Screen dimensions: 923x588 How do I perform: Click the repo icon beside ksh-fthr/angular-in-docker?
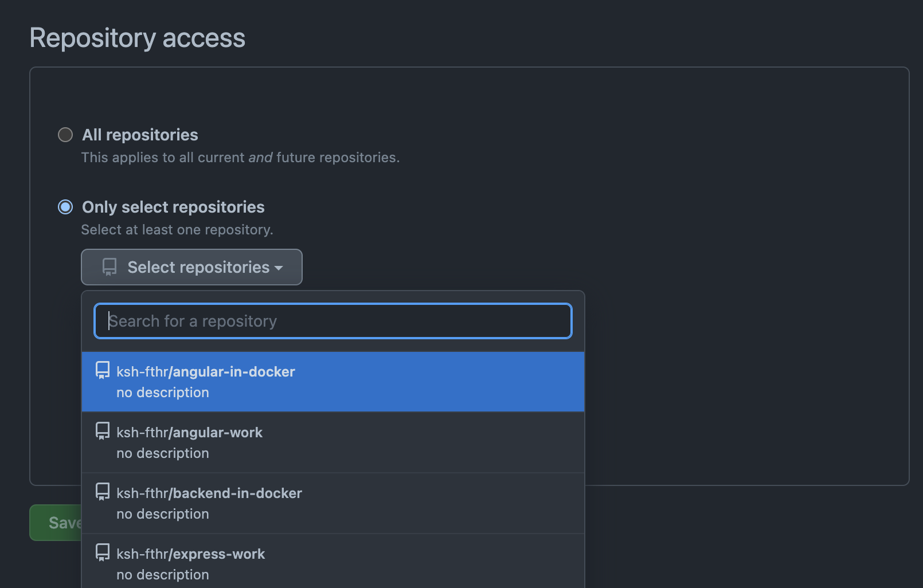[x=103, y=371]
